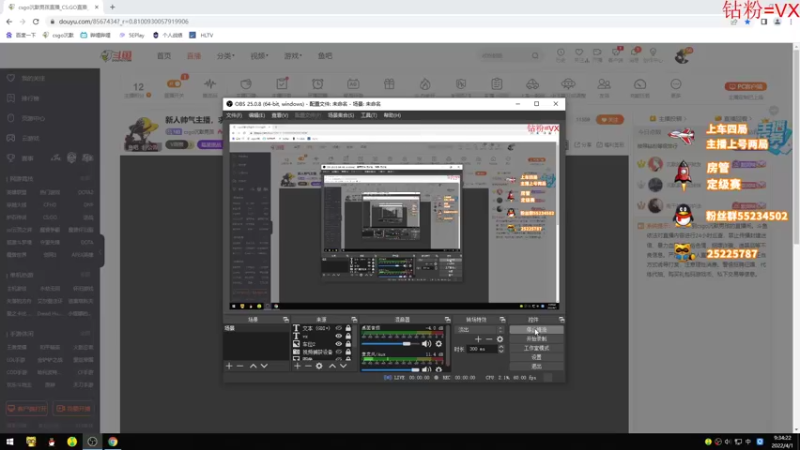Image resolution: width=800 pixels, height=450 pixels.
Task: Open desktop audio gear settings in mixer
Action: 439,344
